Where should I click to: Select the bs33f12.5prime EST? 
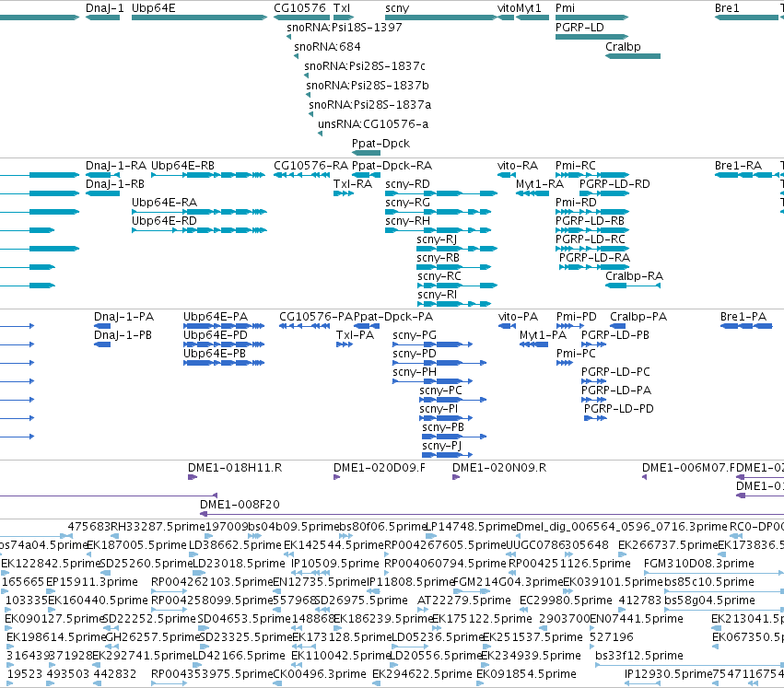(690, 665)
